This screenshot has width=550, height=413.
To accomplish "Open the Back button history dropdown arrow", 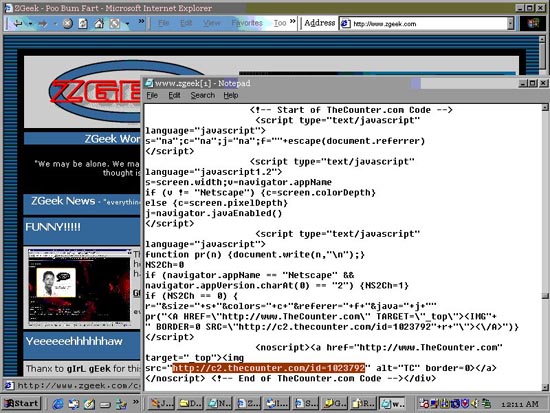I will coord(31,24).
